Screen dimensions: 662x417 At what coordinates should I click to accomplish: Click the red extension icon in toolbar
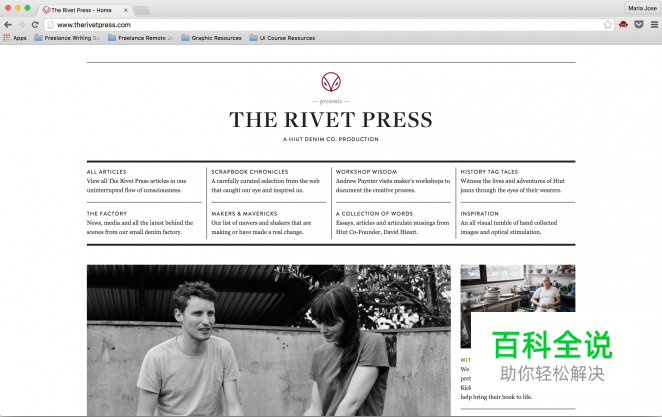coord(623,24)
